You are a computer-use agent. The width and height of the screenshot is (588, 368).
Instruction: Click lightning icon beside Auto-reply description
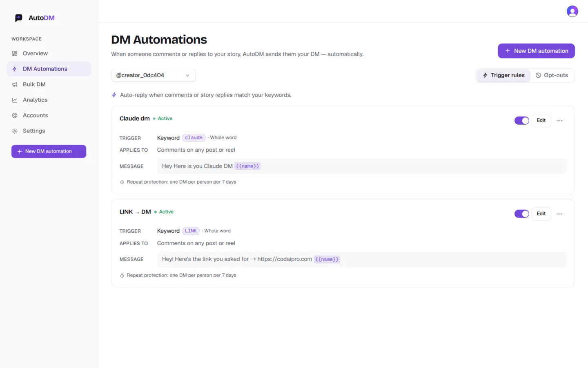[114, 95]
